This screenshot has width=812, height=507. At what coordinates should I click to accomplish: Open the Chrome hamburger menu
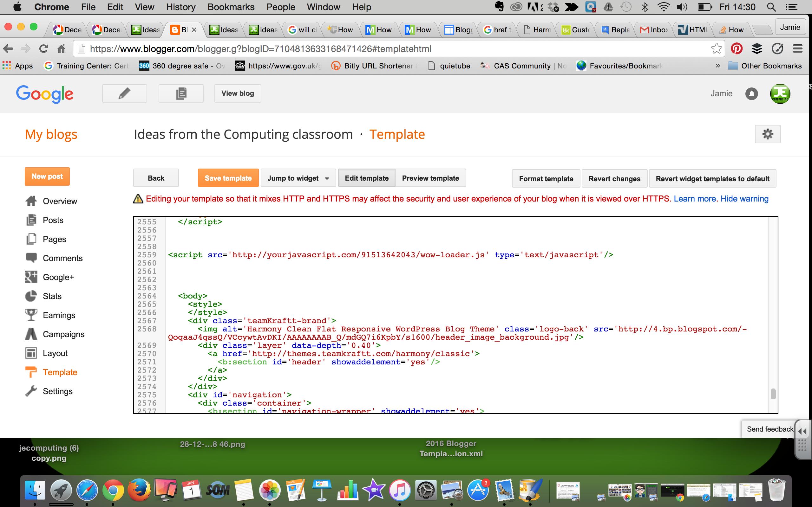pos(798,48)
